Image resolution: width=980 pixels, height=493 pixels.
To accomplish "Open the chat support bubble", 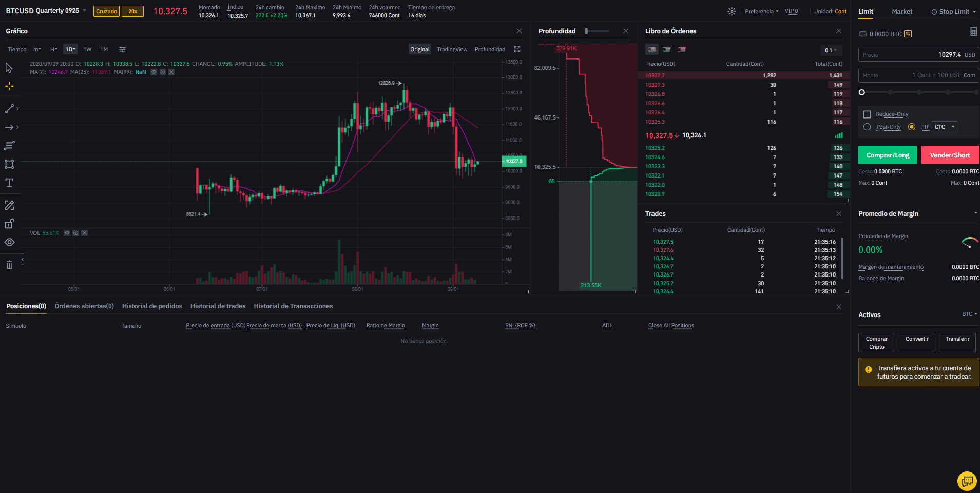I will [x=967, y=481].
